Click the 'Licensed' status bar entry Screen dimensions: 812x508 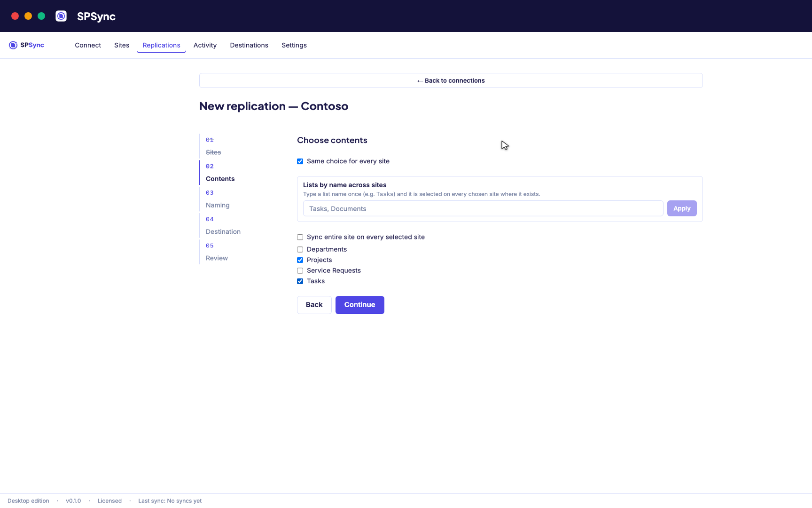(109, 501)
